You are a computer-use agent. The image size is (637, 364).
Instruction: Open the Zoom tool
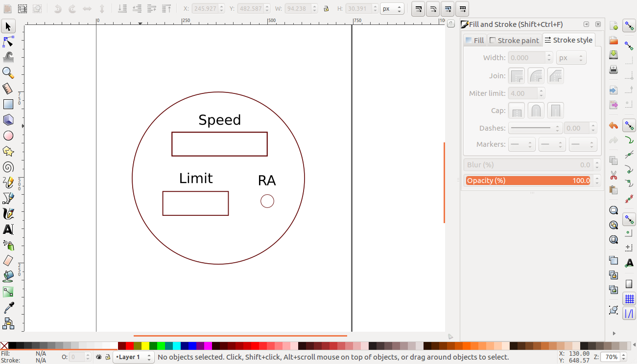point(8,72)
